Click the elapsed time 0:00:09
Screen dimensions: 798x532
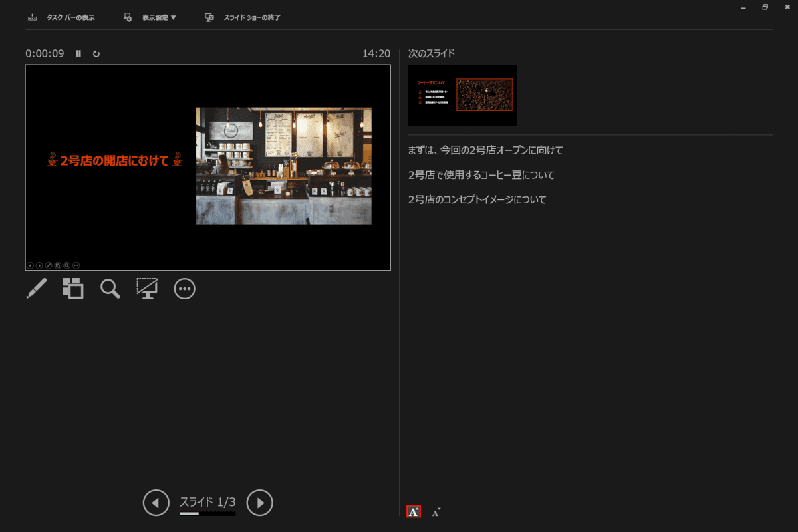pos(45,53)
